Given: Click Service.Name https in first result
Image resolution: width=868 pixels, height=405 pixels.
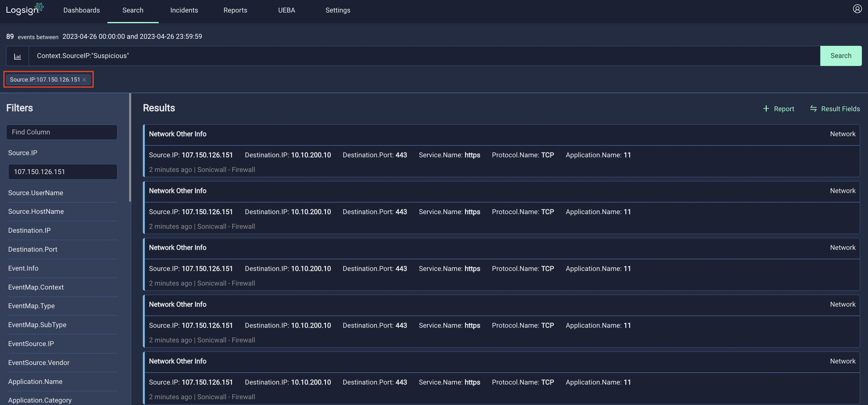Looking at the screenshot, I should [x=472, y=155].
